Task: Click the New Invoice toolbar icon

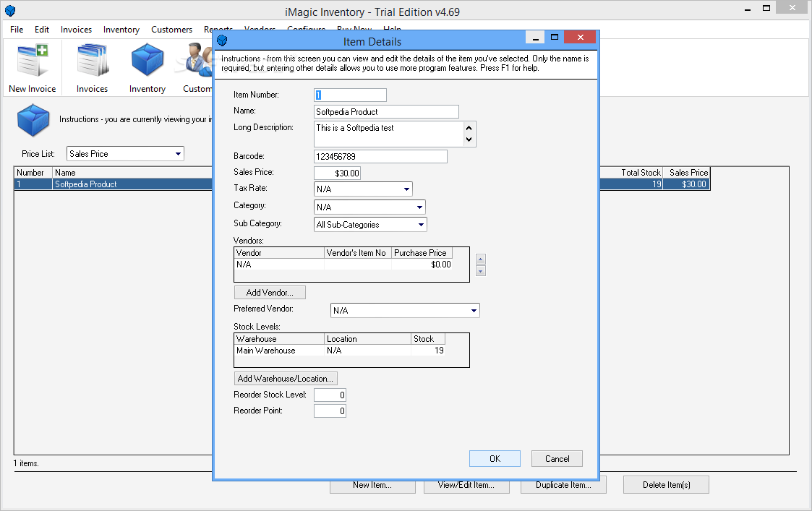Action: click(32, 68)
